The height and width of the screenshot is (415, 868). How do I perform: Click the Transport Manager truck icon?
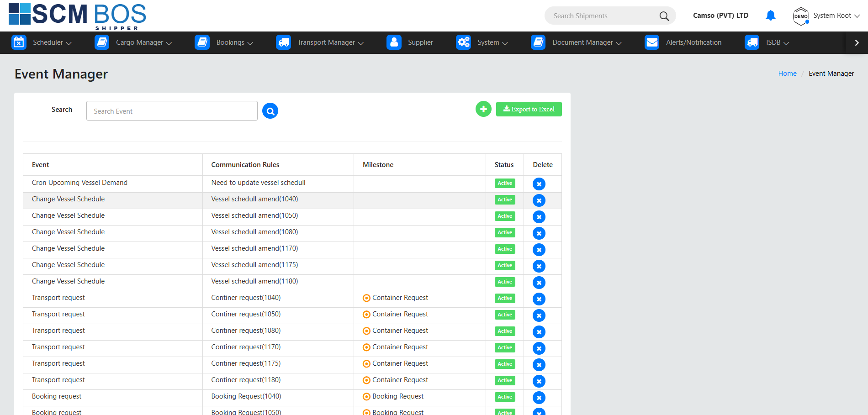283,42
